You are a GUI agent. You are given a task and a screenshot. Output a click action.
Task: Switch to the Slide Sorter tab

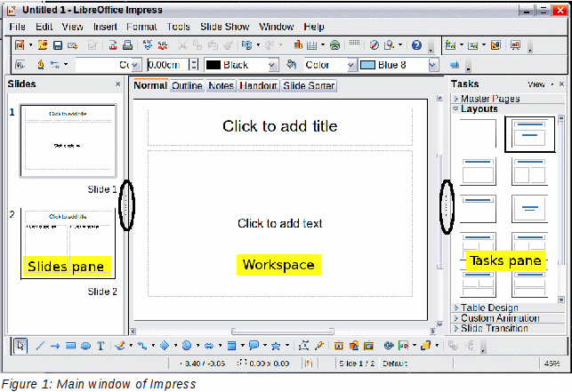(309, 85)
